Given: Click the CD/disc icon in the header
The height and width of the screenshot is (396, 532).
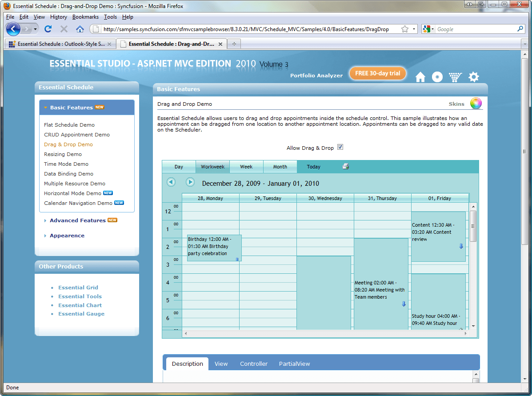Looking at the screenshot, I should [x=437, y=76].
